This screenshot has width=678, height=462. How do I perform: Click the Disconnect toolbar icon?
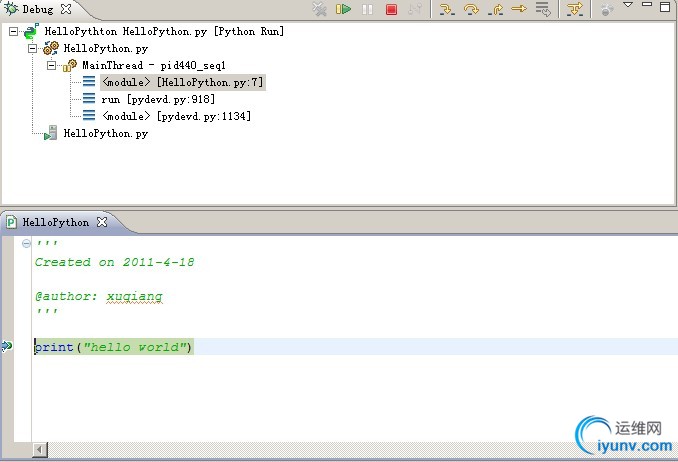coord(415,9)
